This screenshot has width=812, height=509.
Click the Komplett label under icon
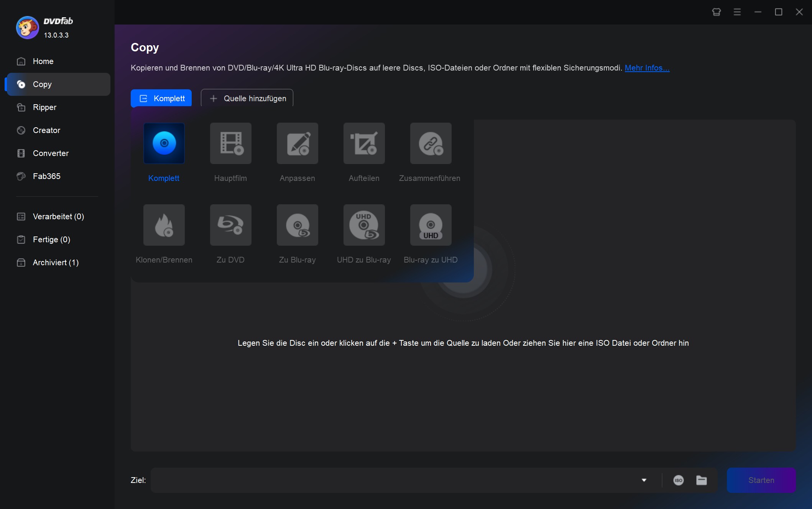coord(164,178)
